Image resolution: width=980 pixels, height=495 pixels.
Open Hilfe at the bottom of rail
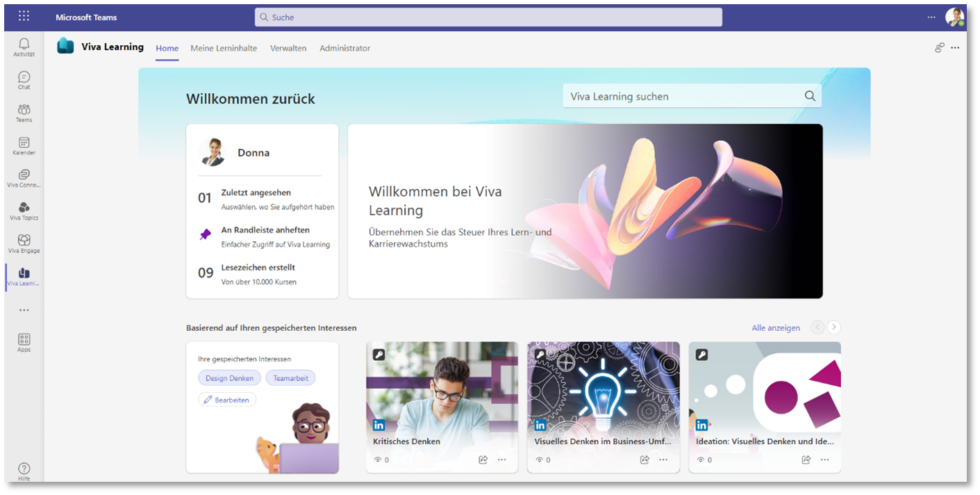coord(24,471)
